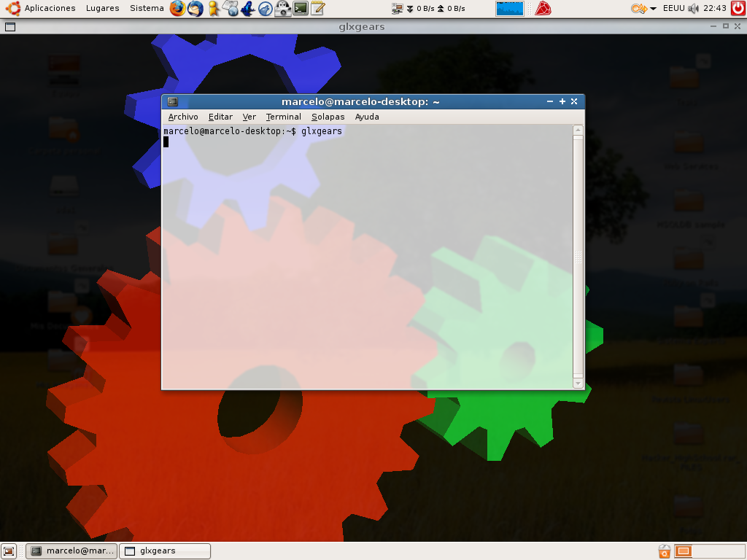Launch Firefox from the top panel
This screenshot has height=560, width=747.
point(178,8)
